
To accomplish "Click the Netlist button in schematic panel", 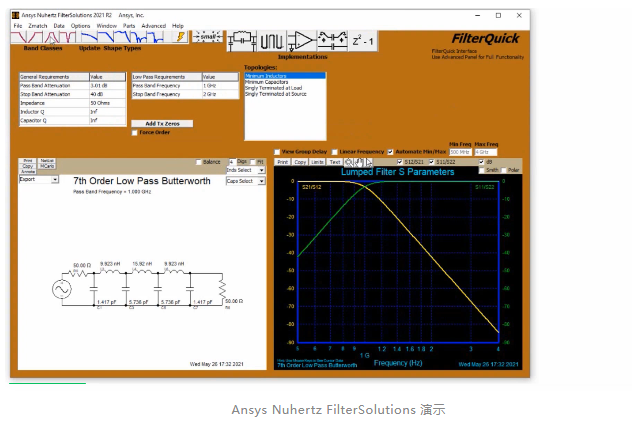I will (x=47, y=161).
